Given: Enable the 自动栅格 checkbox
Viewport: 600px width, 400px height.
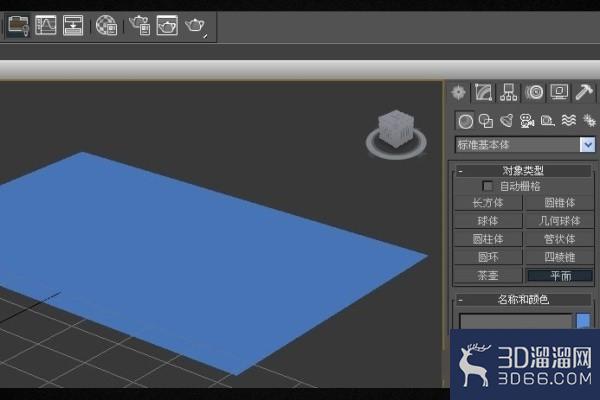Looking at the screenshot, I should coord(488,186).
